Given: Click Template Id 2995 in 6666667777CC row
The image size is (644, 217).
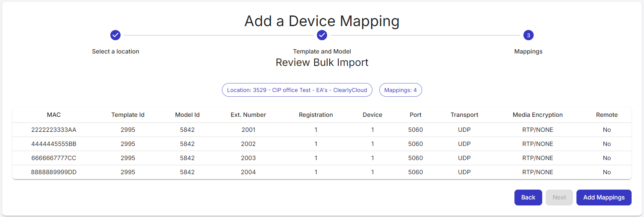Looking at the screenshot, I should click(128, 158).
